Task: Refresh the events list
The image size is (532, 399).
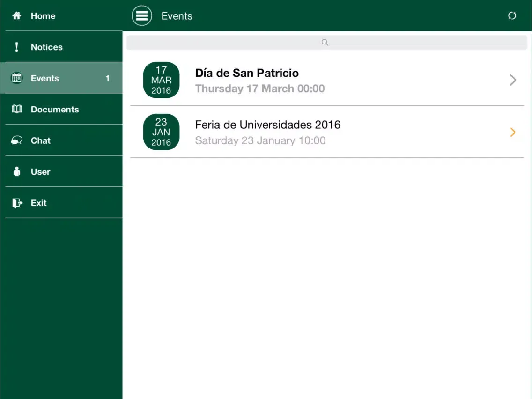Action: click(x=512, y=15)
